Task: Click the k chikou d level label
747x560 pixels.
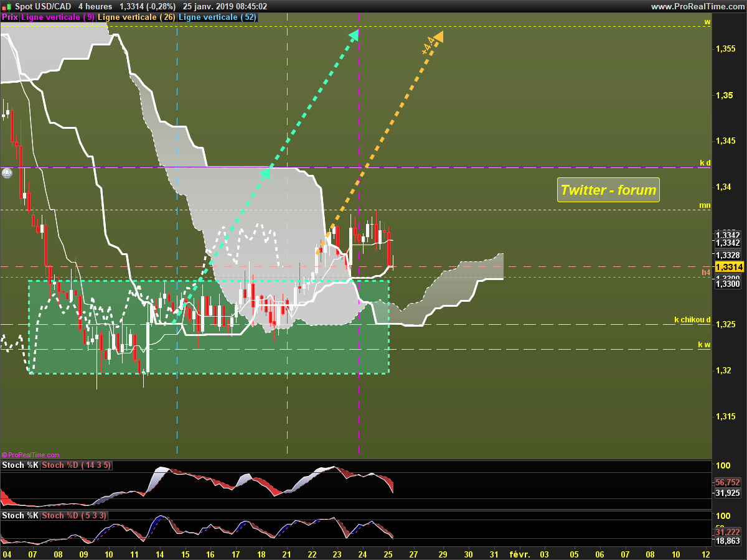Action: (x=692, y=320)
